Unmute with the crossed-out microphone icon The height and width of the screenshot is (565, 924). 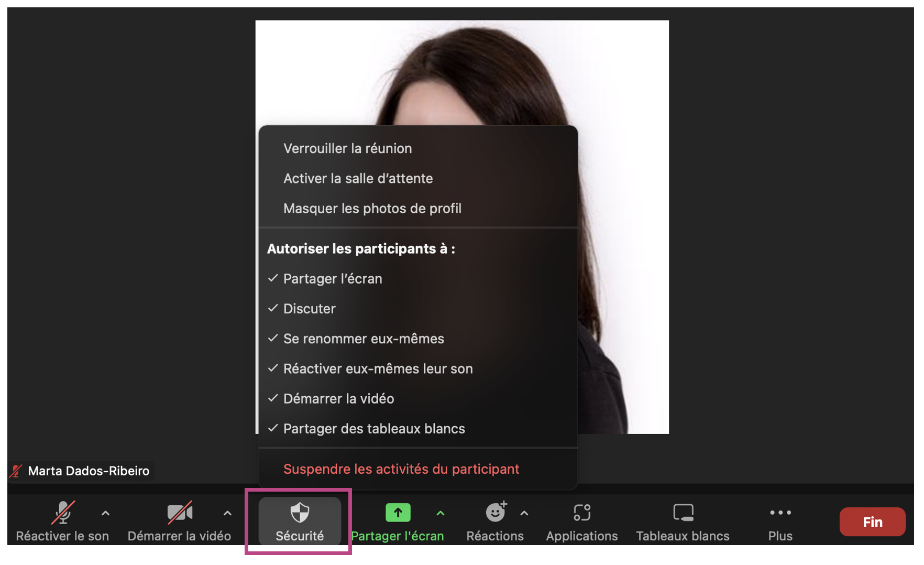(x=62, y=513)
